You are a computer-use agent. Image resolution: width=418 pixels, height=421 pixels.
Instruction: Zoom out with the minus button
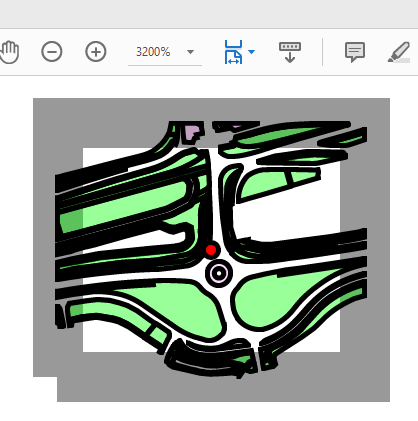[x=52, y=52]
